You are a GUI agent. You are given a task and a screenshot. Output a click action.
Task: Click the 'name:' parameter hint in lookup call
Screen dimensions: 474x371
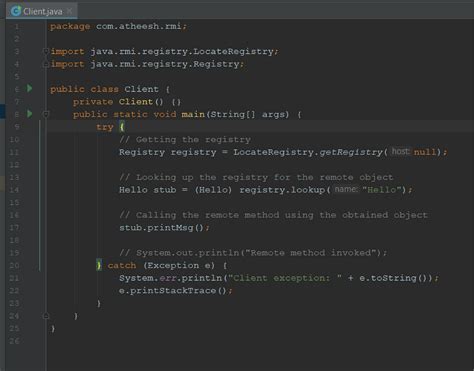coord(346,189)
